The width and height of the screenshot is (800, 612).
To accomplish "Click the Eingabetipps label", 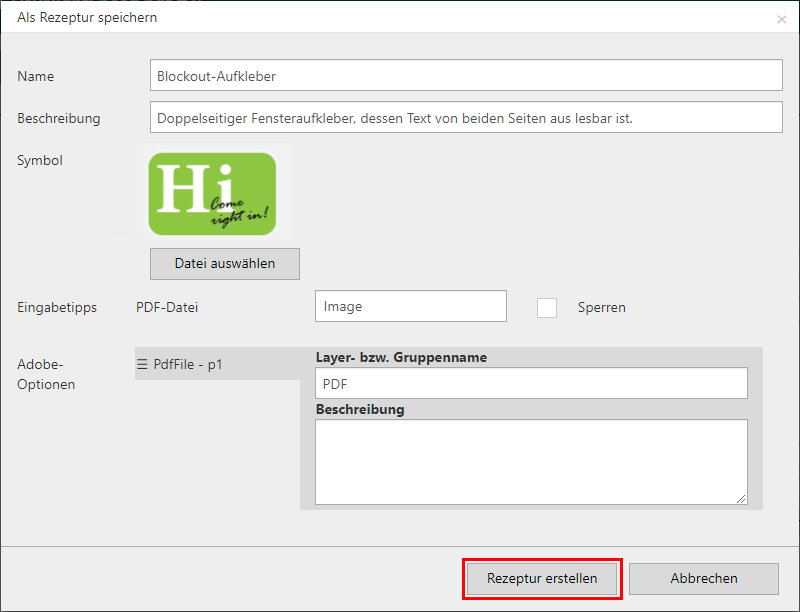I will click(x=57, y=308).
